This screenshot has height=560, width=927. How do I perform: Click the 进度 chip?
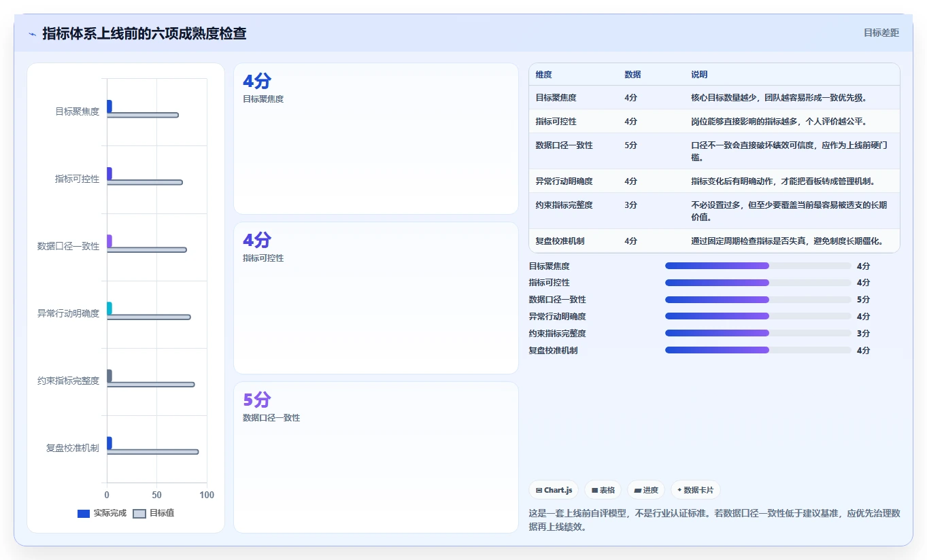(x=646, y=490)
